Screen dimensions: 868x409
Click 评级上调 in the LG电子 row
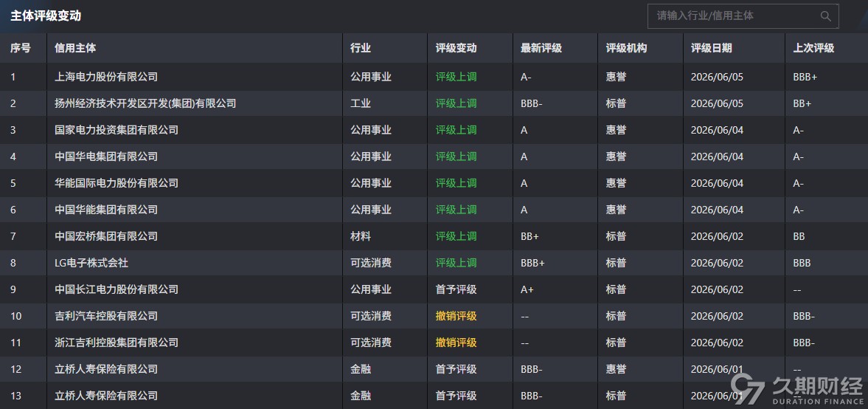(456, 264)
